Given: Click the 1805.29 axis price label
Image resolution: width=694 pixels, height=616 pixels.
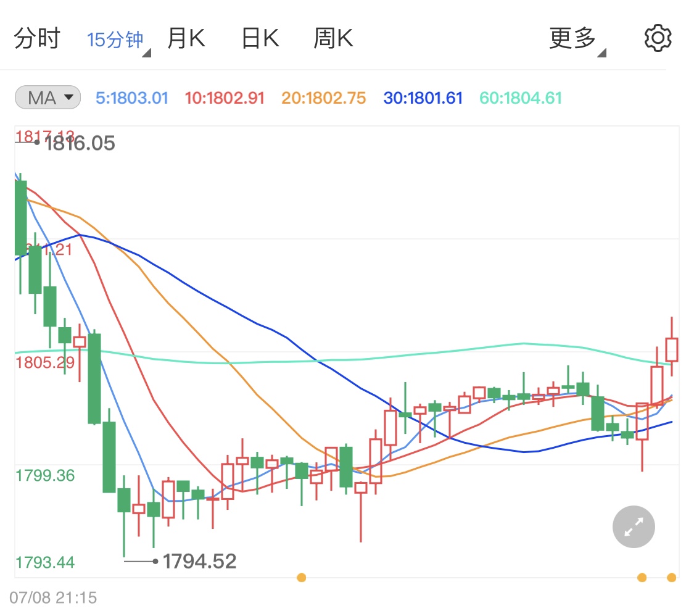Looking at the screenshot, I should 45,363.
